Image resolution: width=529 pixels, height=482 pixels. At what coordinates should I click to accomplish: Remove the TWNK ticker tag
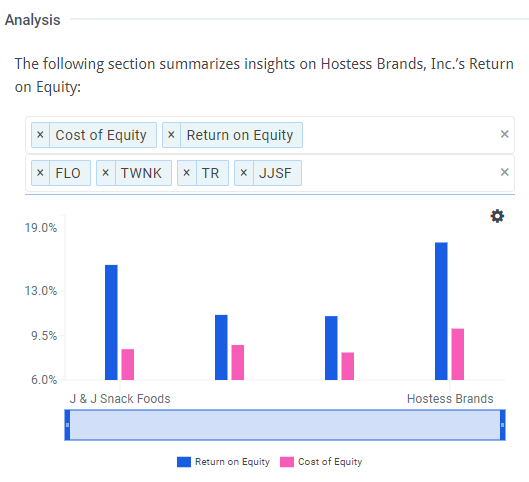[x=106, y=173]
